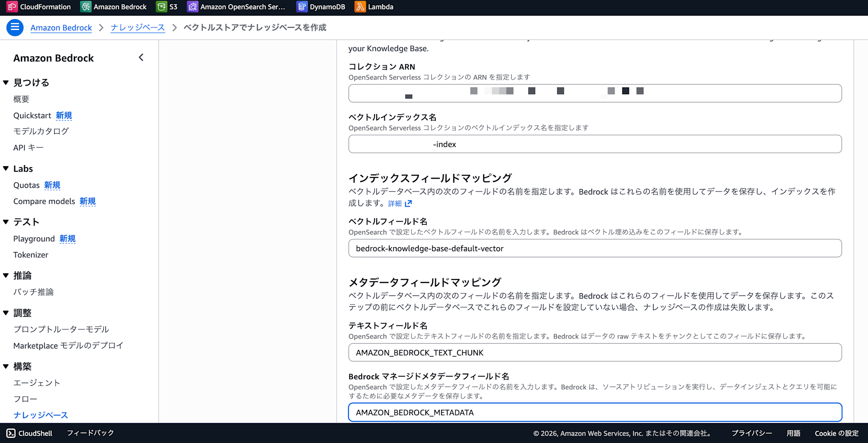Open ナレッジベース in the sidebar
This screenshot has height=443, width=868.
click(41, 415)
